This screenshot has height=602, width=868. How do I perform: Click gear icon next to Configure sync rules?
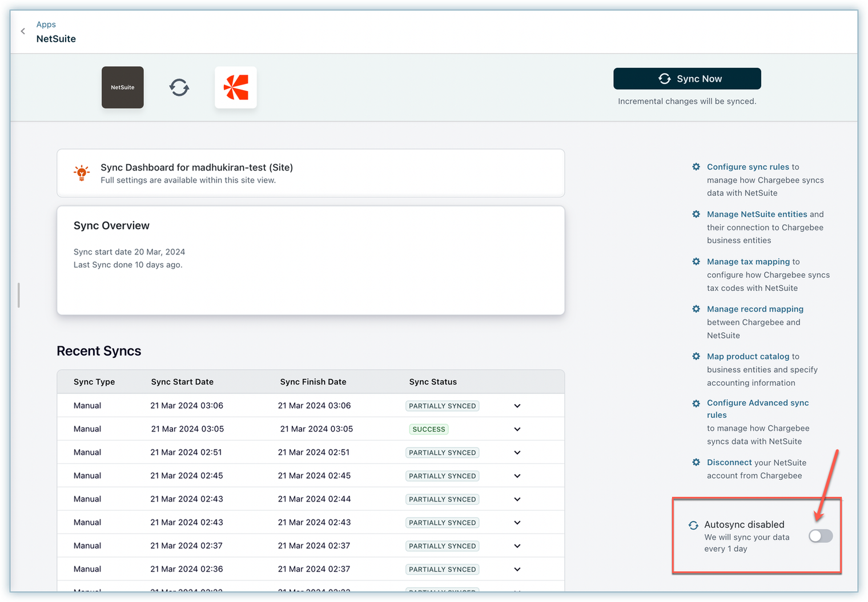[x=696, y=167]
